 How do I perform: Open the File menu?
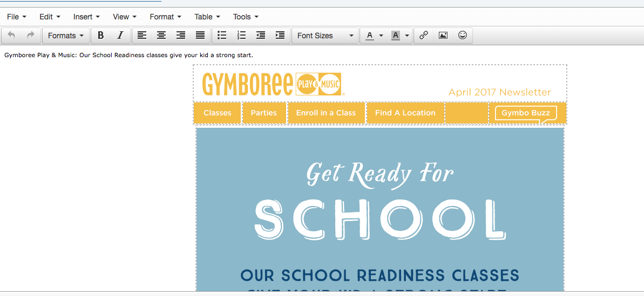point(17,17)
